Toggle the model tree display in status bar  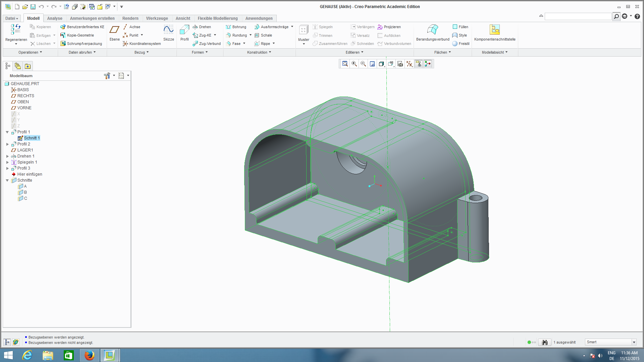7,342
